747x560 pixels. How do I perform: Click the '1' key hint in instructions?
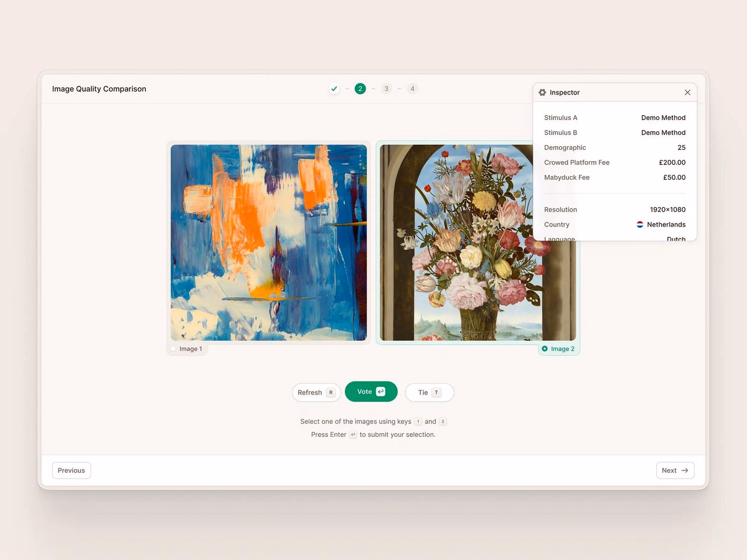tap(418, 422)
